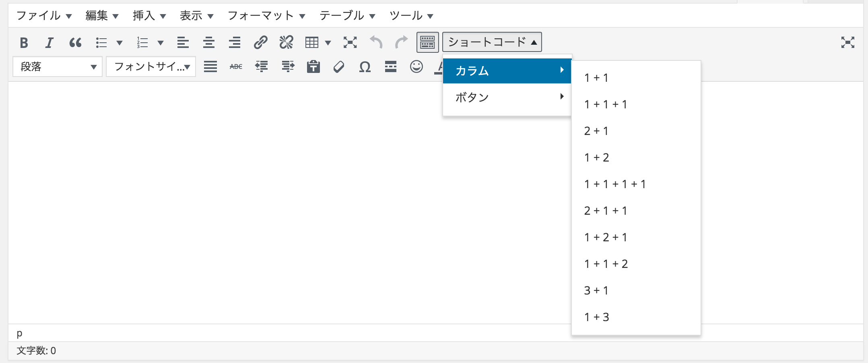Center-align the text

(208, 42)
